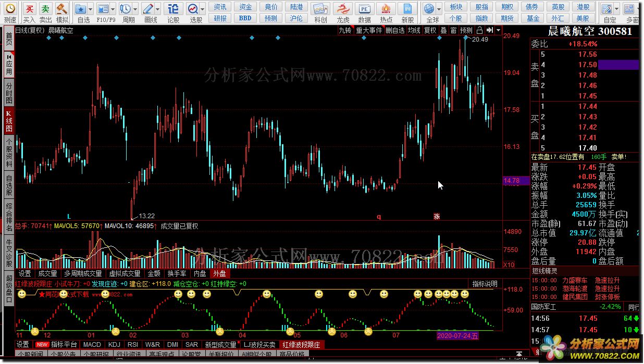Click the red 涨 marker on the K-line chart
Viewport: 644px width, 364px height.
pos(437,216)
